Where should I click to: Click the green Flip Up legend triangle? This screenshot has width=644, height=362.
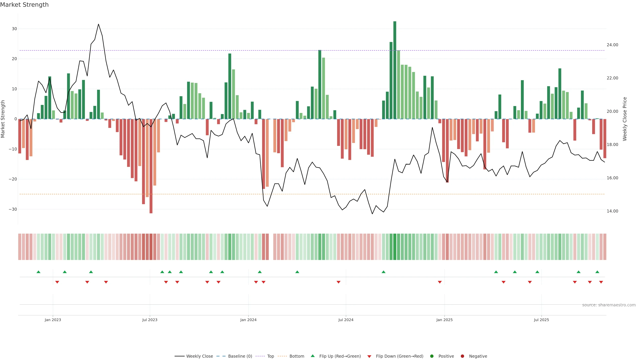pyautogui.click(x=312, y=356)
